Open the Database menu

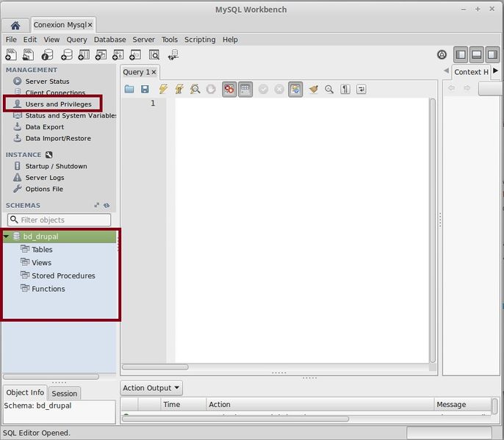click(109, 40)
